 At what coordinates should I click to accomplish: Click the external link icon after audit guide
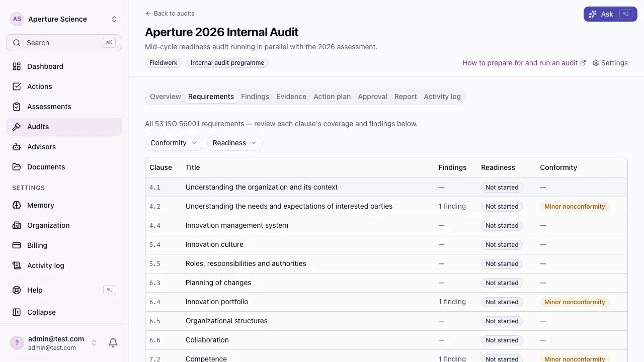(x=583, y=63)
